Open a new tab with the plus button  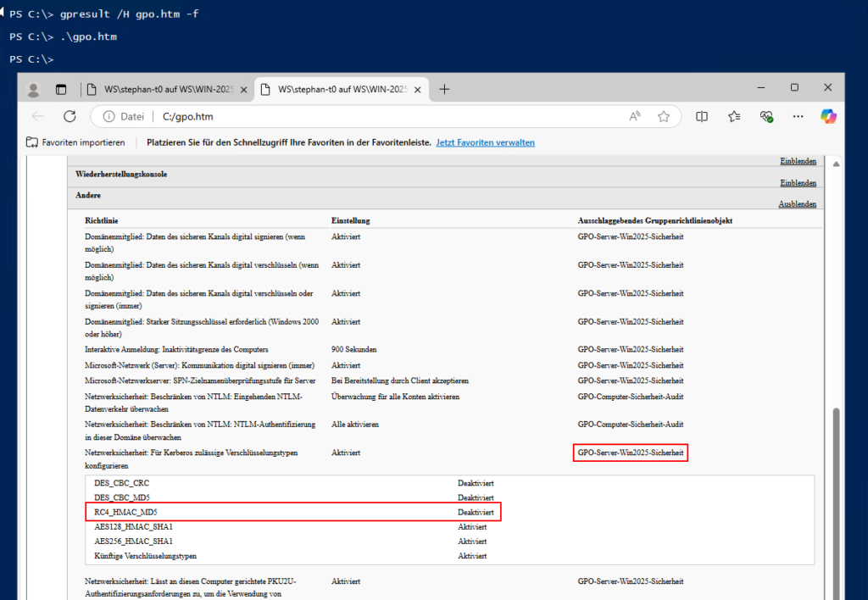pos(444,88)
